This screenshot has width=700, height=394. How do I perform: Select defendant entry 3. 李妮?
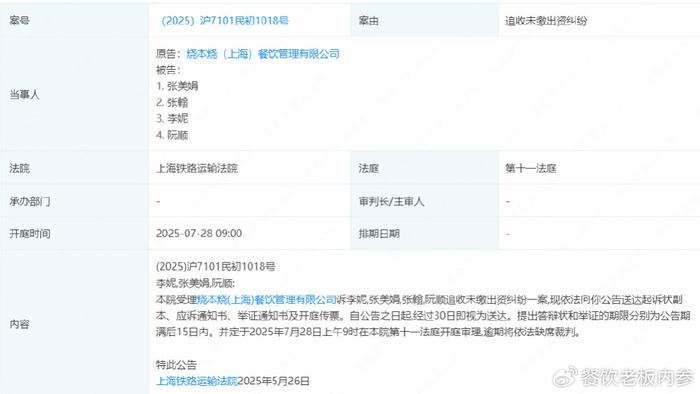pyautogui.click(x=172, y=118)
